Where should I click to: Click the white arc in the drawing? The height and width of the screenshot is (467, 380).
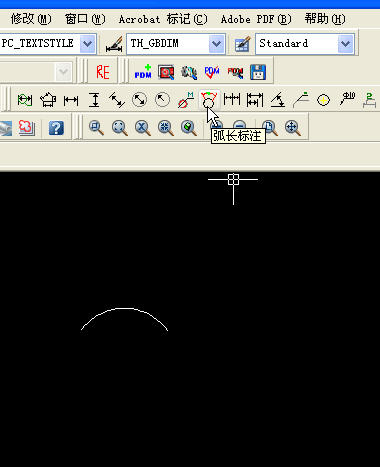click(x=124, y=309)
